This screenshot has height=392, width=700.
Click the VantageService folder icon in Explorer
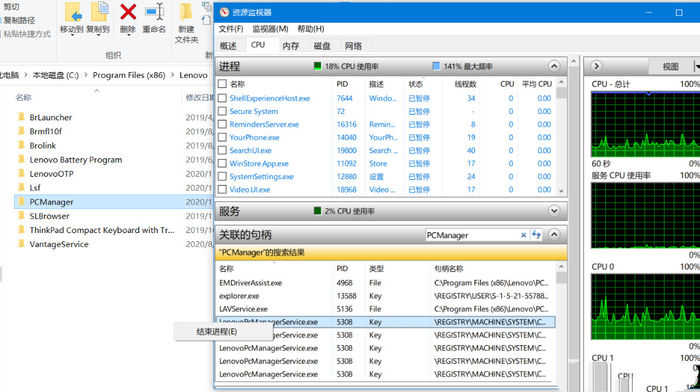pyautogui.click(x=21, y=244)
